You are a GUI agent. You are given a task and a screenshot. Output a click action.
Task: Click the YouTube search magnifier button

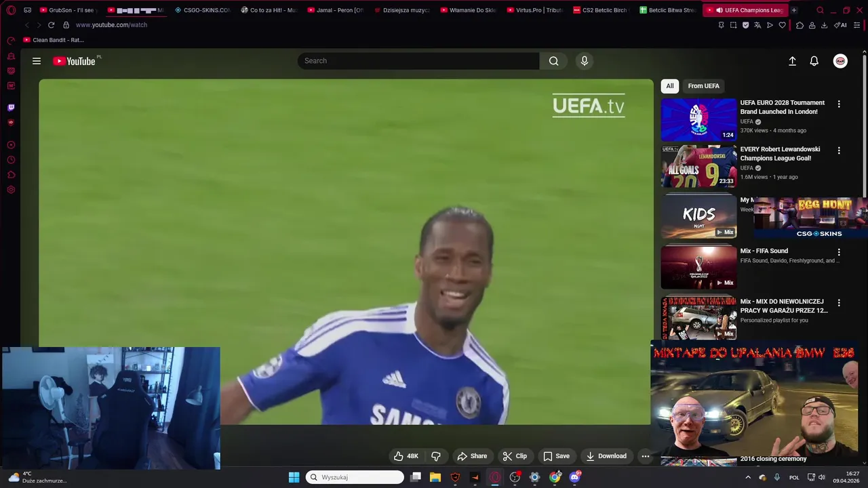tap(554, 61)
